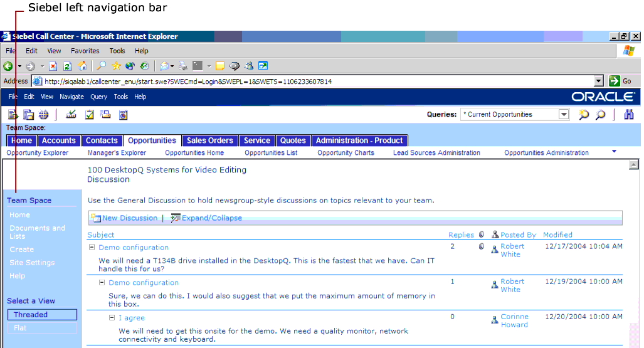Click the Go button next to address bar

tap(621, 81)
